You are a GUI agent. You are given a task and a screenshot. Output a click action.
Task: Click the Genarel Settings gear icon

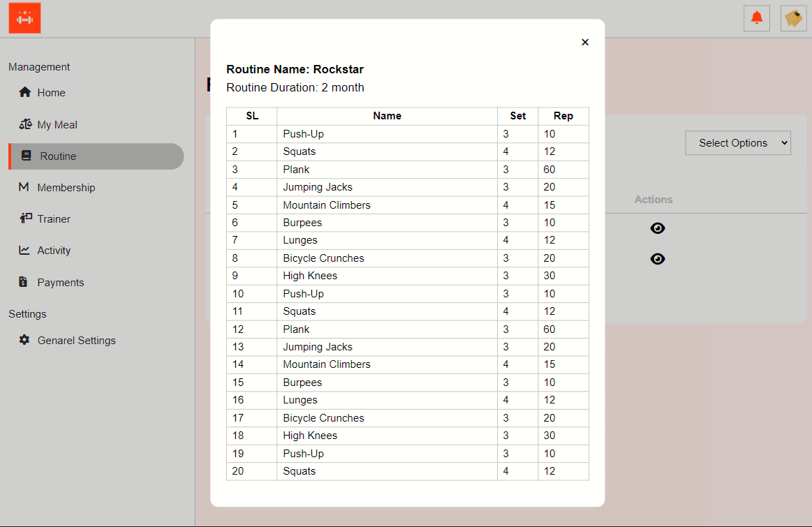pos(24,340)
